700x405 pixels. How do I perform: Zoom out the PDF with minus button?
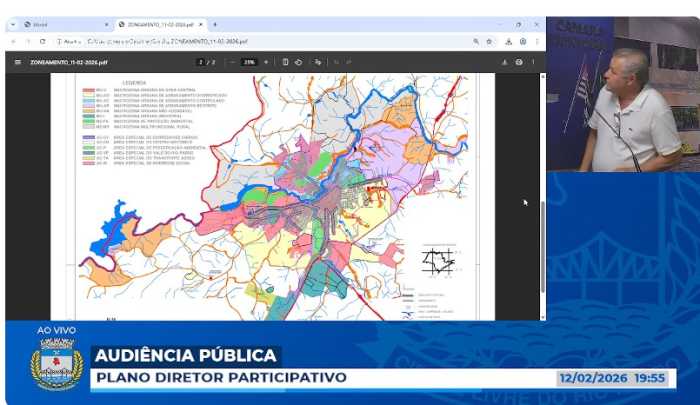[x=232, y=62]
